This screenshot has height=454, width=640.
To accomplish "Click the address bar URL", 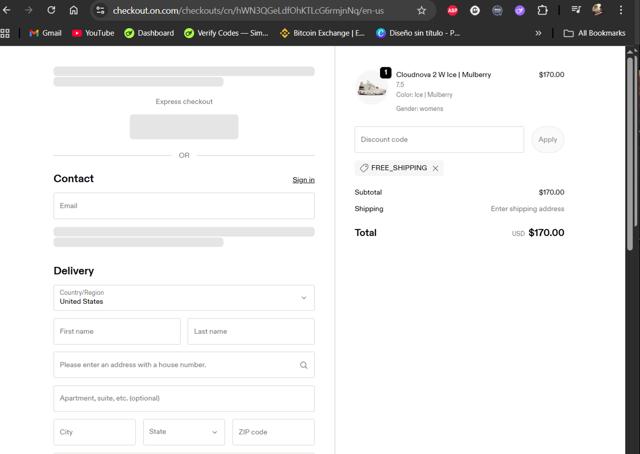I will click(248, 11).
